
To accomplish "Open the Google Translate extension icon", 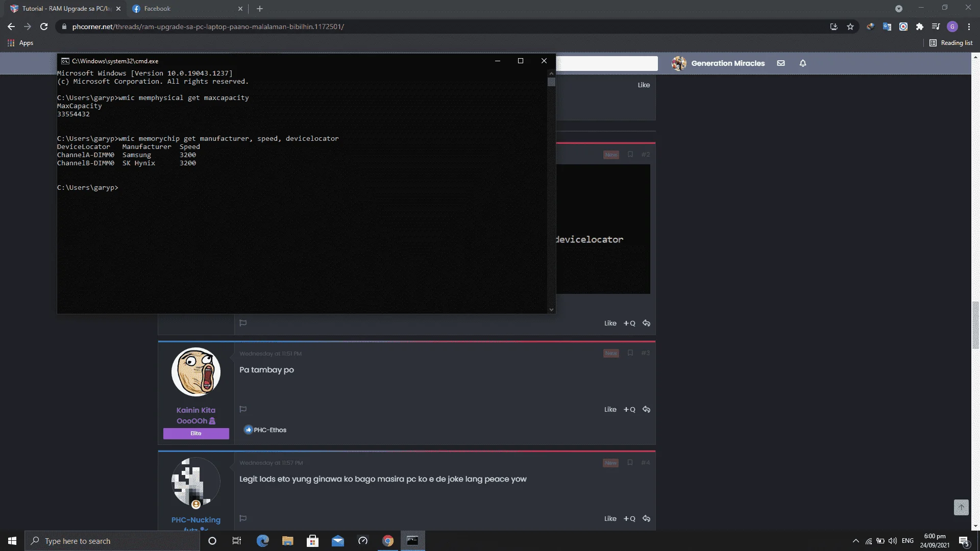I will 887,27.
